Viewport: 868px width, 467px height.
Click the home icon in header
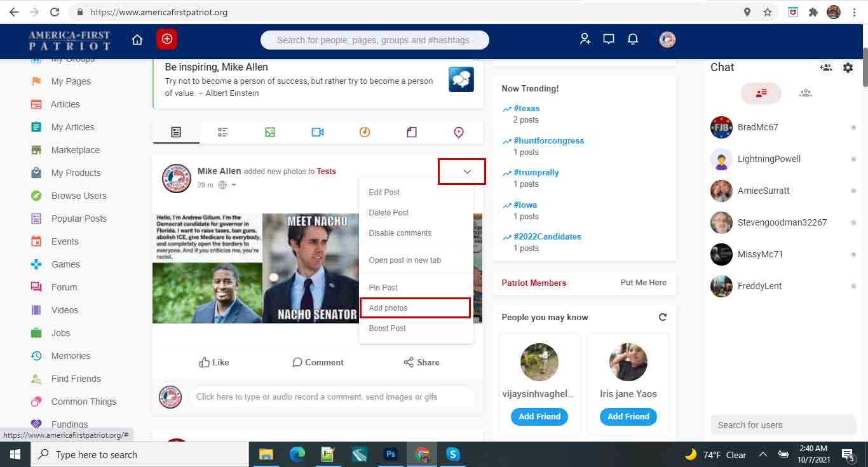[137, 39]
